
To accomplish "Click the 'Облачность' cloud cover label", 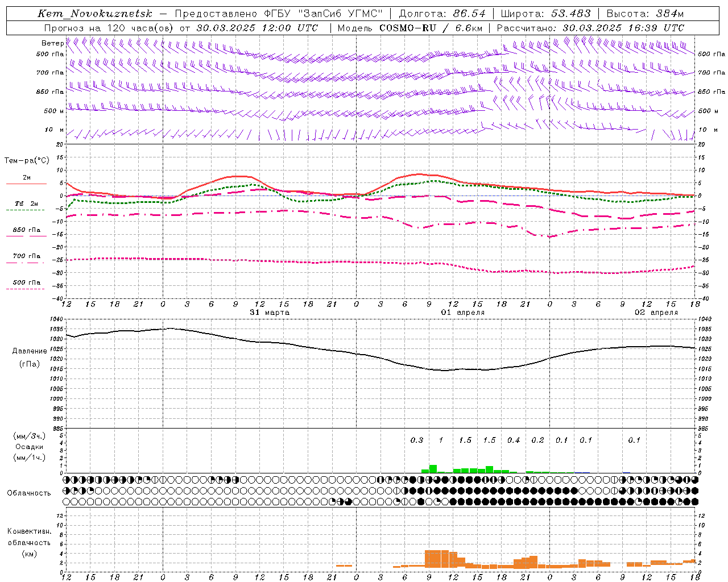I will 29,493.
